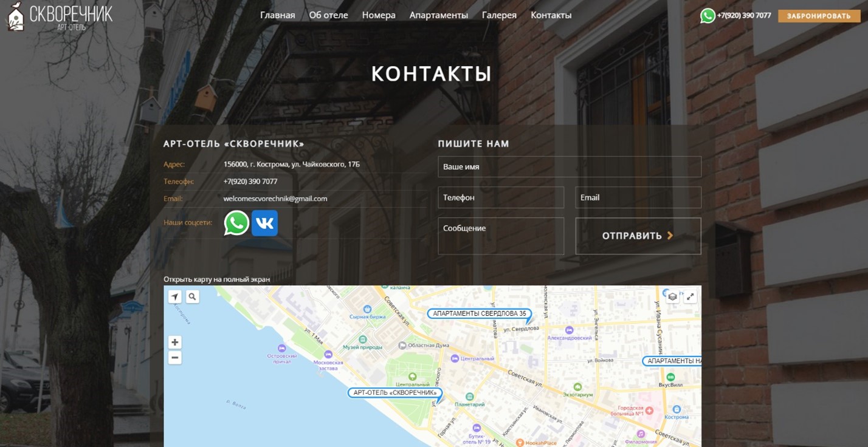The height and width of the screenshot is (447, 868).
Task: Open the Главная menu item
Action: pos(277,15)
